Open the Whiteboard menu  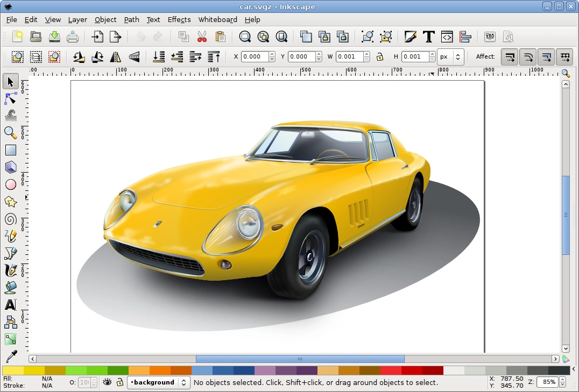(217, 19)
